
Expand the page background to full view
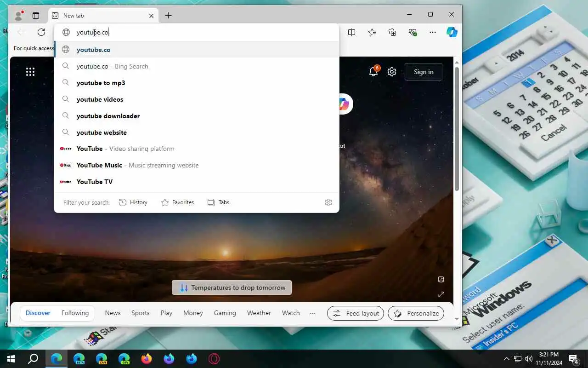pyautogui.click(x=441, y=294)
